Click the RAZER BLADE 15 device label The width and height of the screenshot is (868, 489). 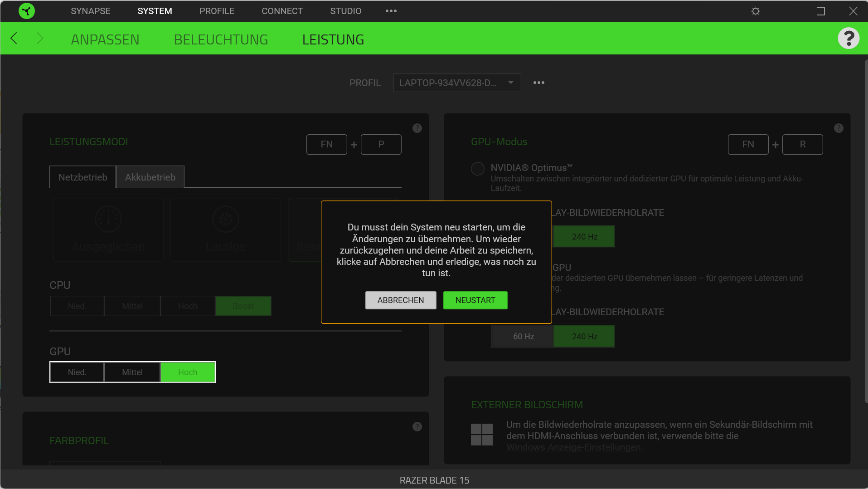tap(434, 480)
